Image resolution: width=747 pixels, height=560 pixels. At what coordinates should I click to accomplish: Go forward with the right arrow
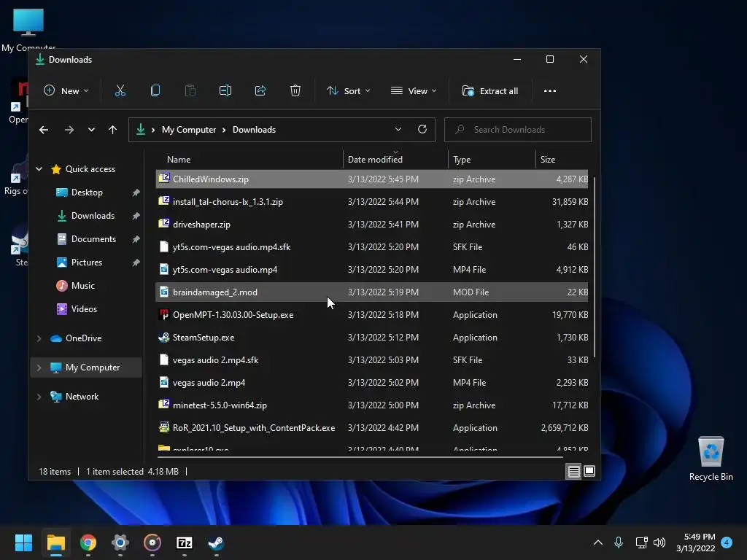(69, 130)
